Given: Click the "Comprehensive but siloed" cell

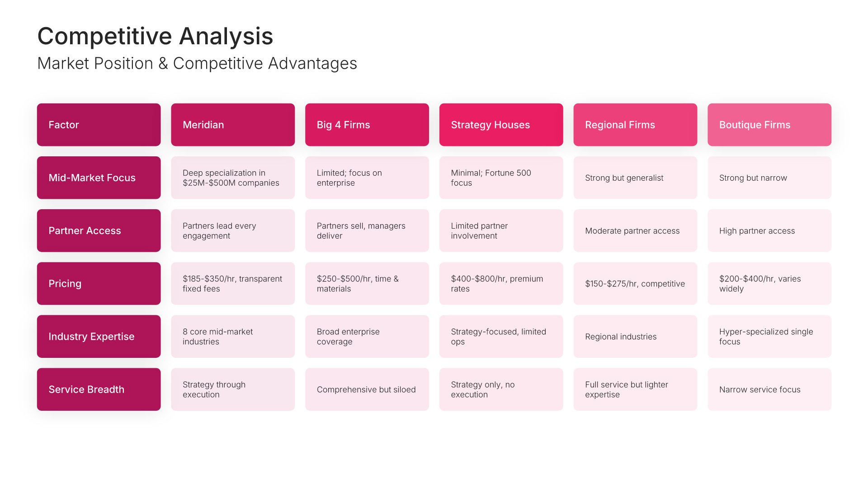Looking at the screenshot, I should click(x=367, y=389).
